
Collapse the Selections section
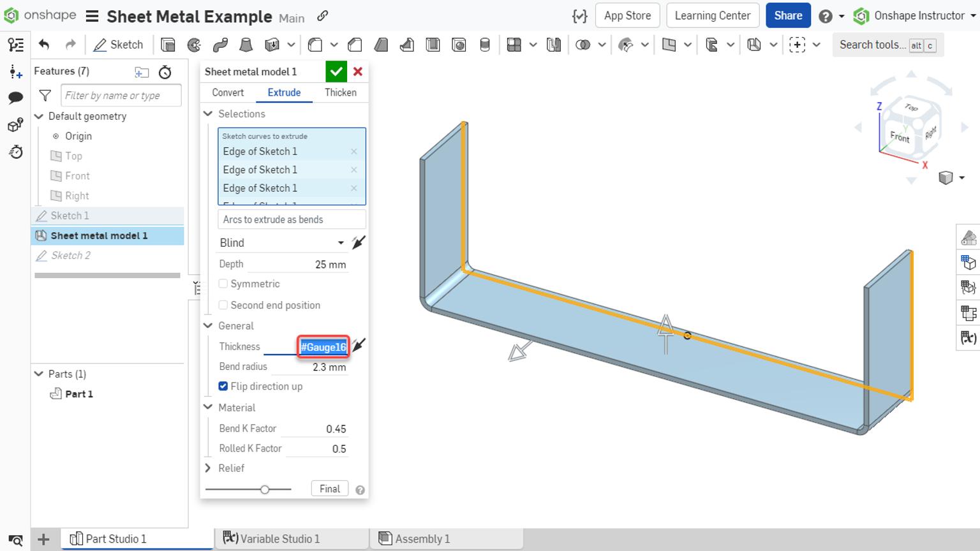[207, 114]
